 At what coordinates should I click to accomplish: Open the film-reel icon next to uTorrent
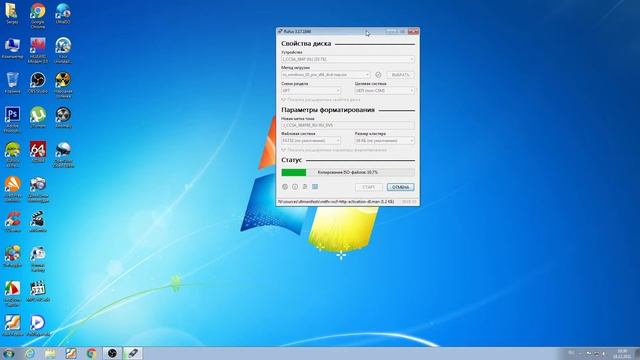click(x=63, y=118)
